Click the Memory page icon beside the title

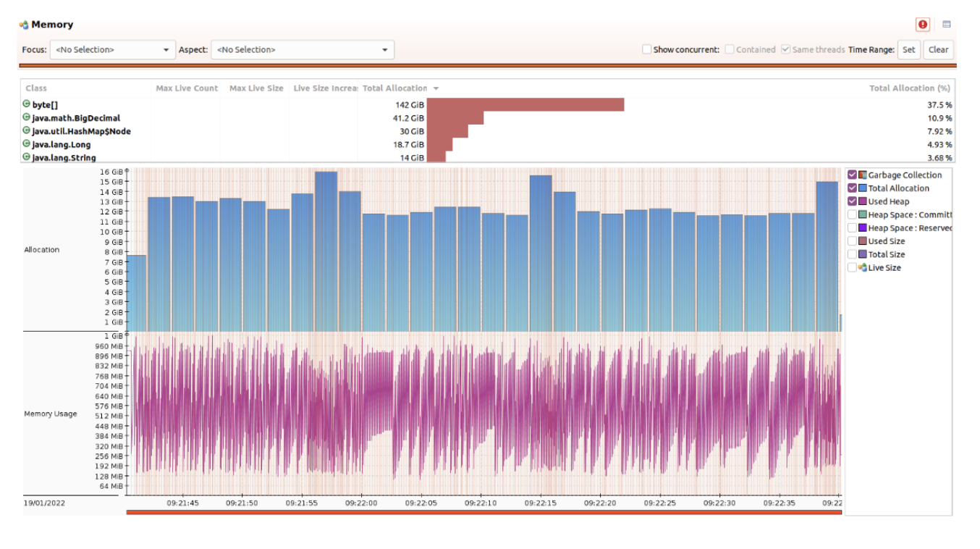pos(24,25)
